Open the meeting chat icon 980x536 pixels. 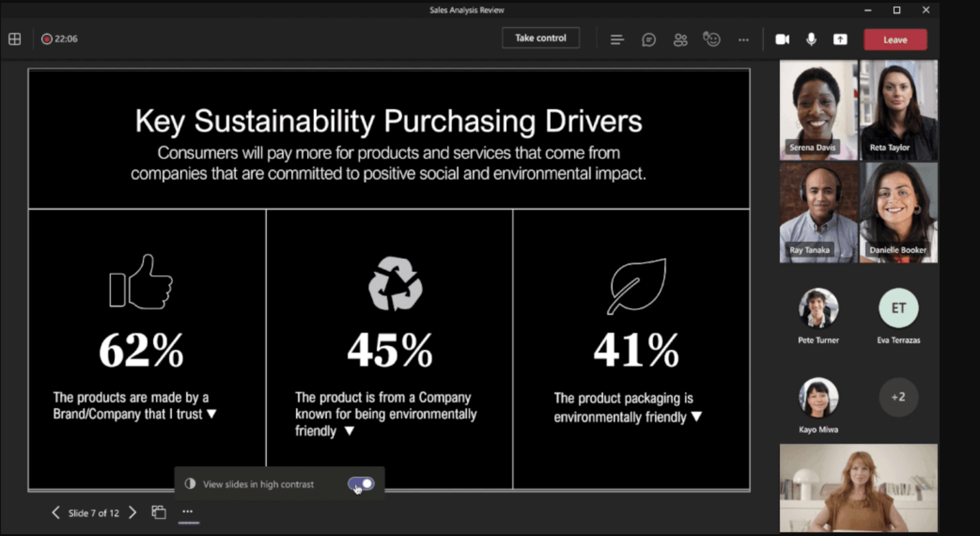tap(649, 39)
